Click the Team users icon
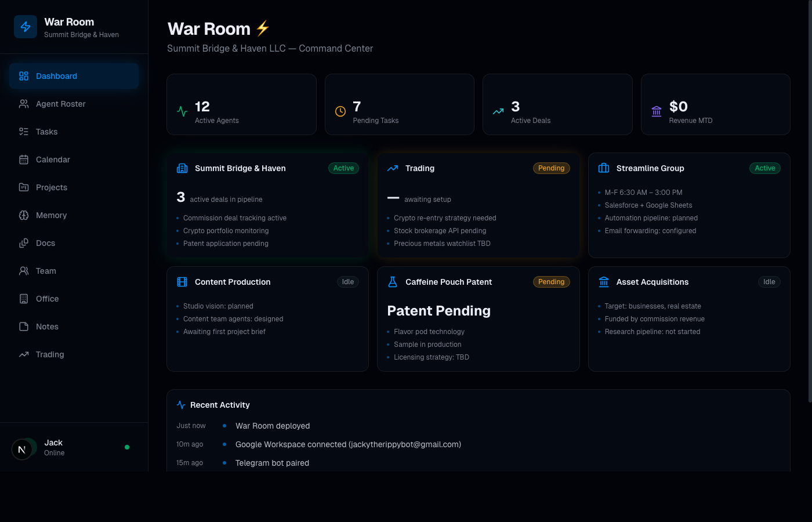Screen dimensions: 812x522 pyautogui.click(x=24, y=271)
